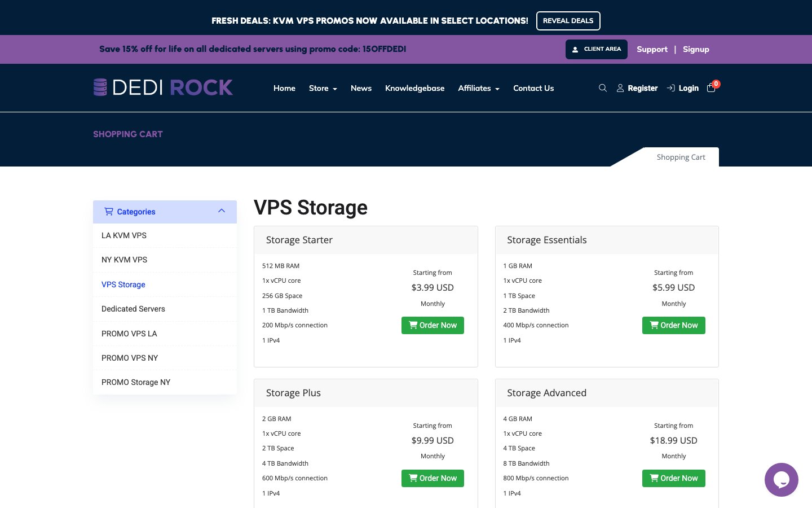This screenshot has width=812, height=508.
Task: Select the PROMO VPS NY category
Action: 165,358
